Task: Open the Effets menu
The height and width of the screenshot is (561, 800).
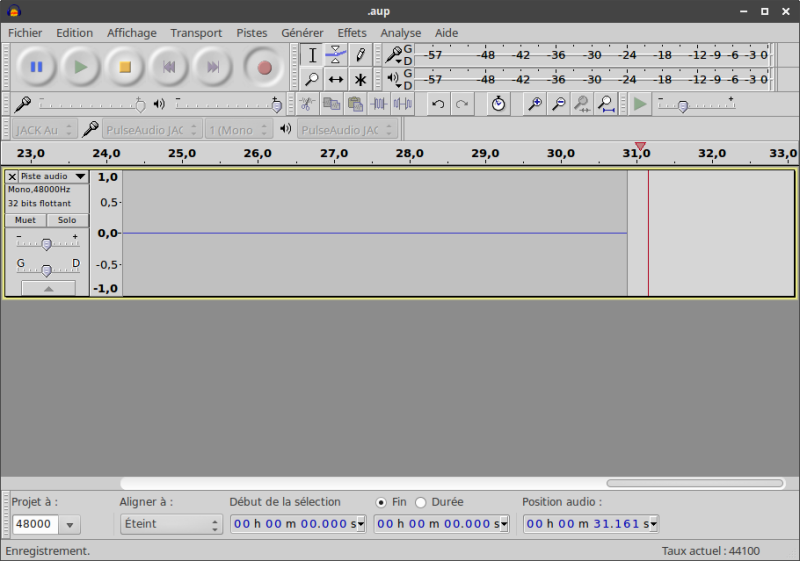Action: pos(352,33)
